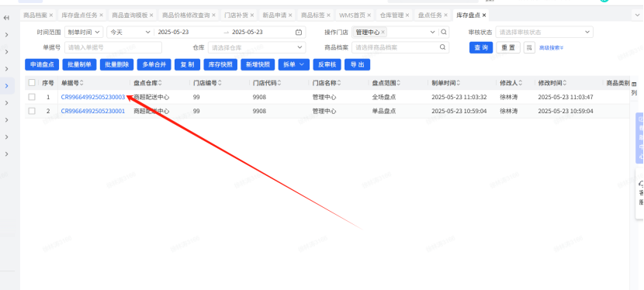
Task: Open filter settings icon beside 重置
Action: click(x=529, y=47)
